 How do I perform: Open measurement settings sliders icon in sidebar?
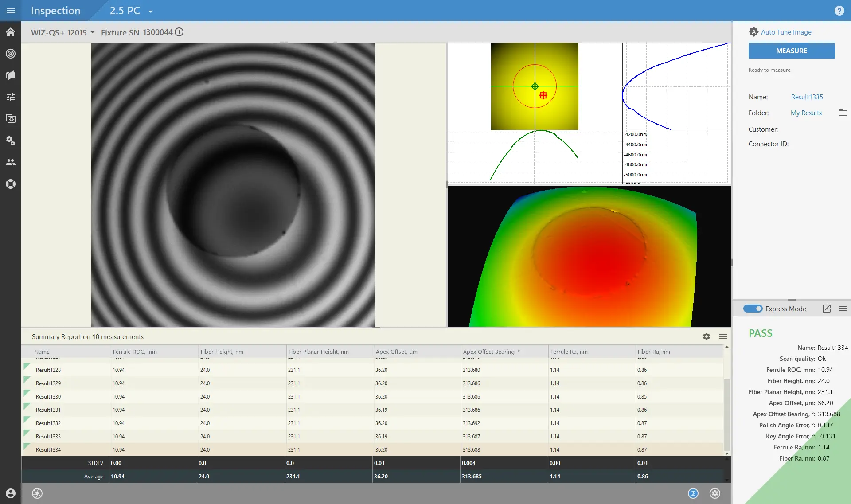11,97
